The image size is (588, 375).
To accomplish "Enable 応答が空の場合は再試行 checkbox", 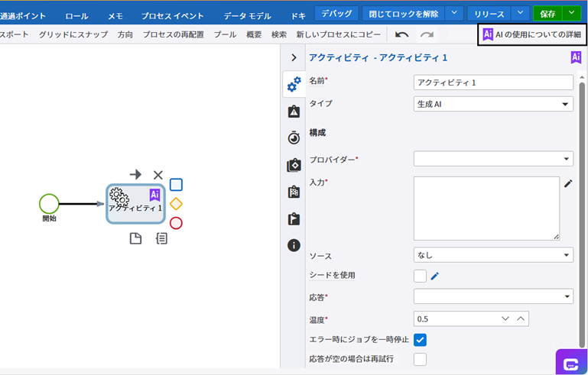I will point(420,359).
